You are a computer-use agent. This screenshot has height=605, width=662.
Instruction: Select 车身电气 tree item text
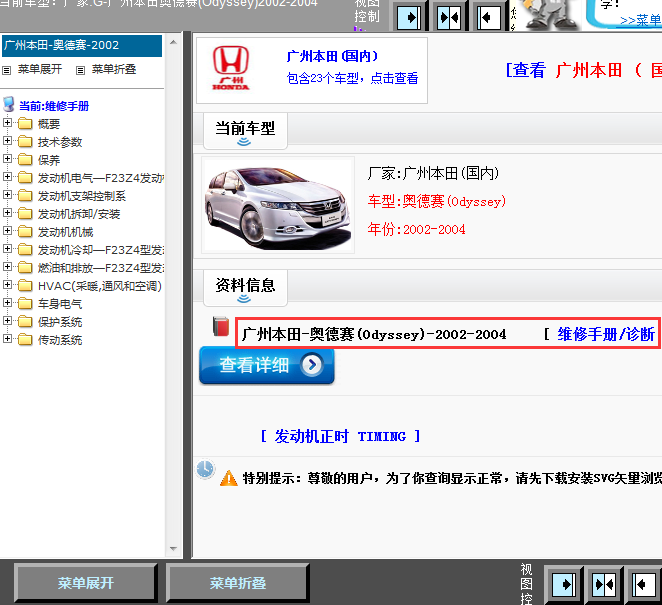[x=60, y=304]
